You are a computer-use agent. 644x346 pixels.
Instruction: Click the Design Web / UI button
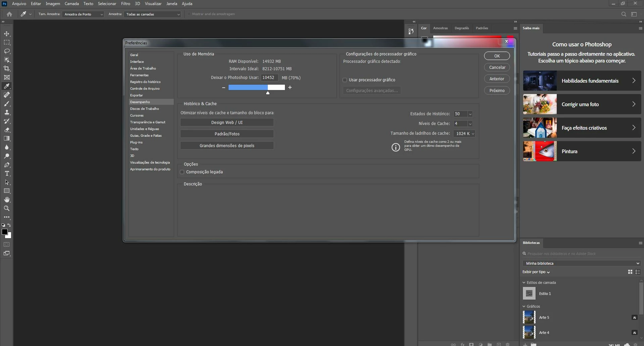pos(227,123)
